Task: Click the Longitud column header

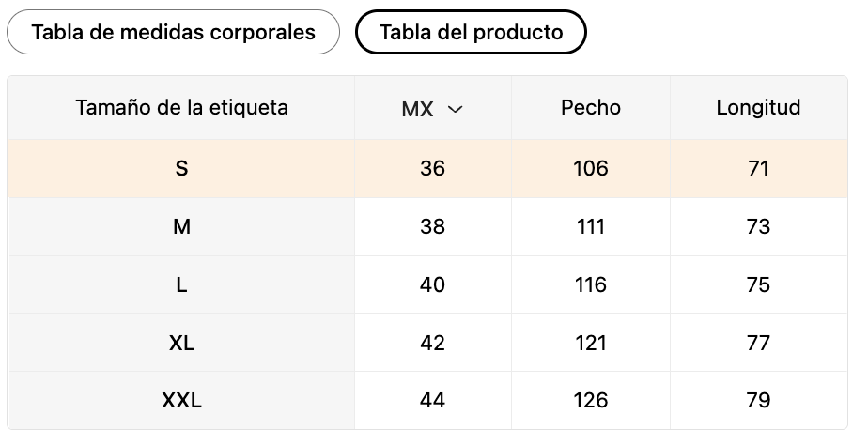Action: click(758, 107)
